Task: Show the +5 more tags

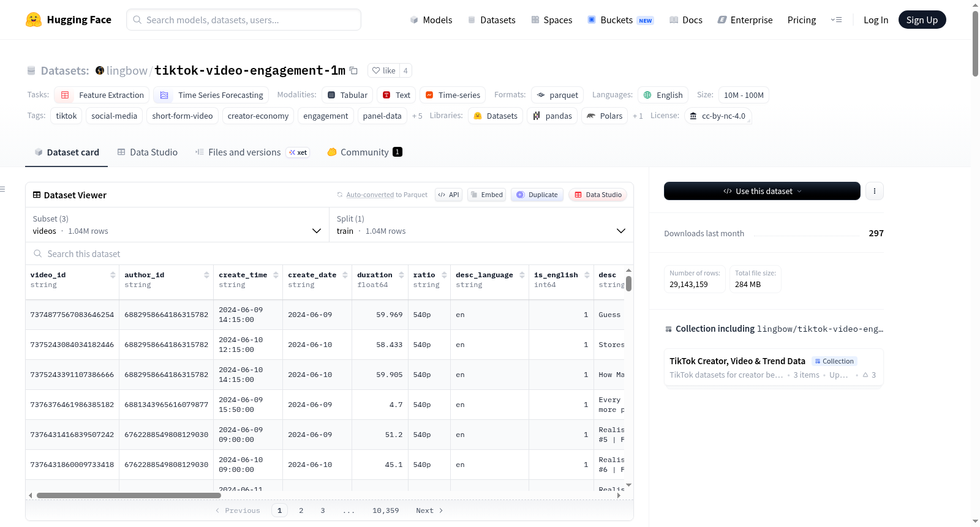Action: (x=417, y=116)
